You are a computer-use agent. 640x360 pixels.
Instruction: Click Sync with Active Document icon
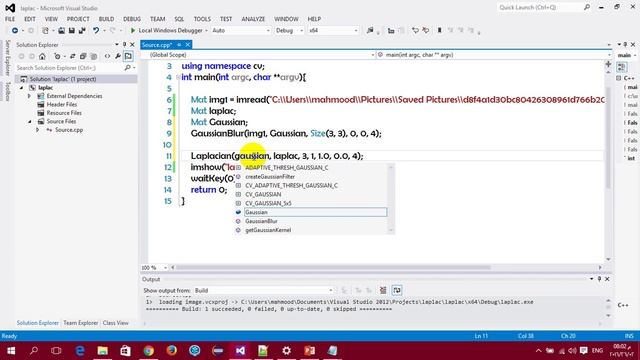[x=72, y=56]
